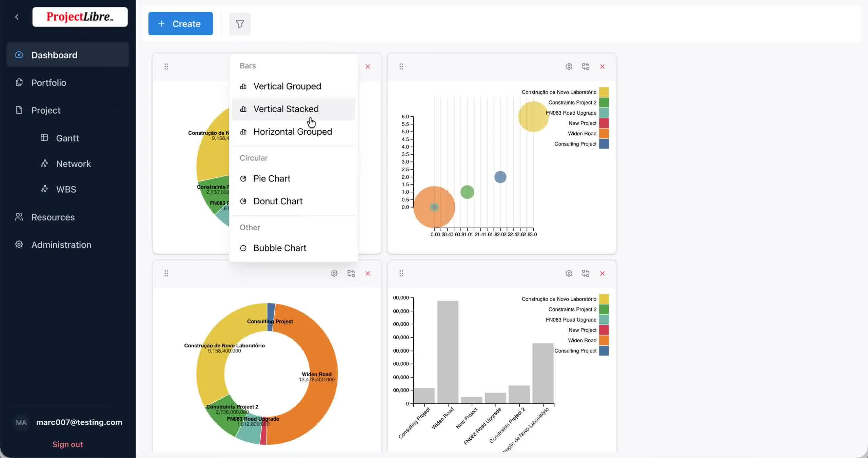Screen dimensions: 868x458
Task: Click the Create button
Action: coord(180,24)
